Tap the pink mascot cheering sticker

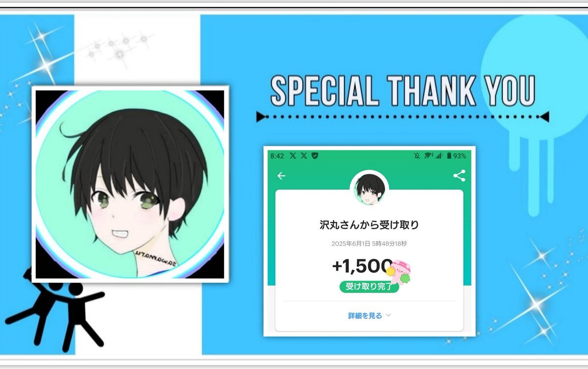tap(399, 272)
